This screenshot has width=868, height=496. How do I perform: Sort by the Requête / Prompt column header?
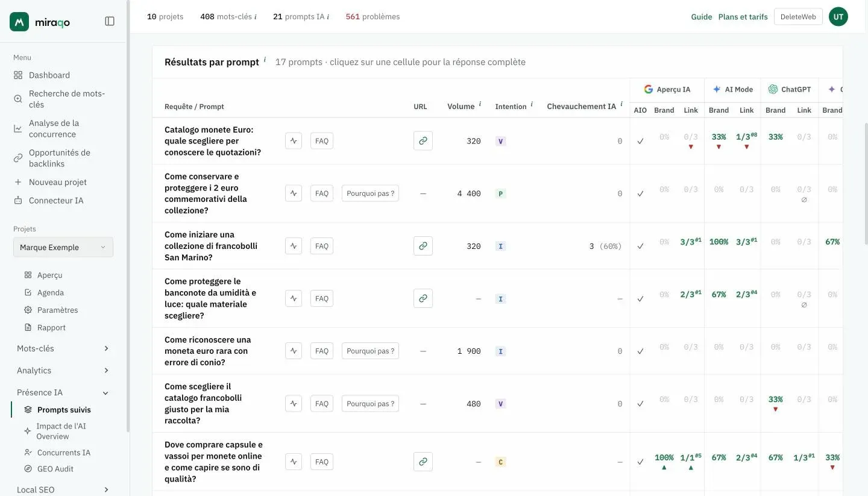(x=194, y=107)
